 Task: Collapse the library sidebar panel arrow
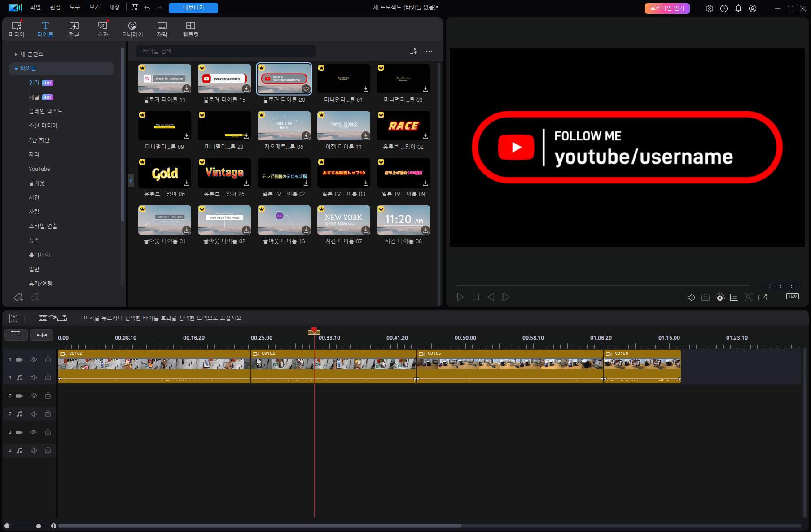point(131,181)
